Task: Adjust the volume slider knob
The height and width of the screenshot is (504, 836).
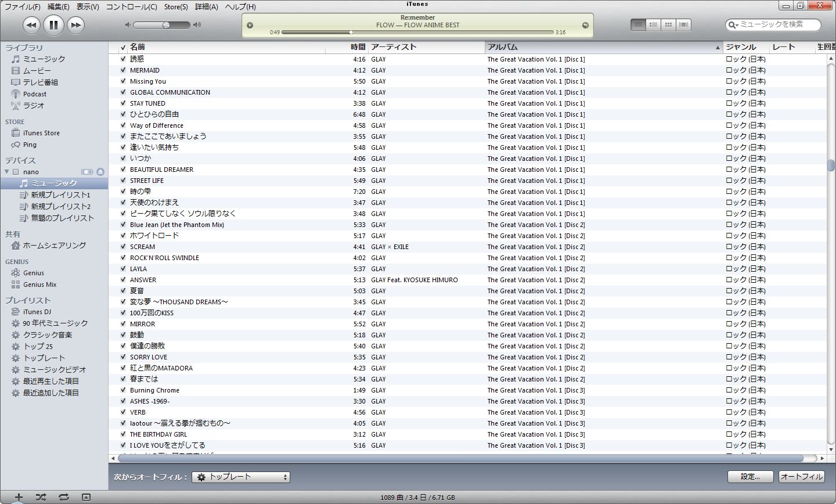Action: [166, 25]
